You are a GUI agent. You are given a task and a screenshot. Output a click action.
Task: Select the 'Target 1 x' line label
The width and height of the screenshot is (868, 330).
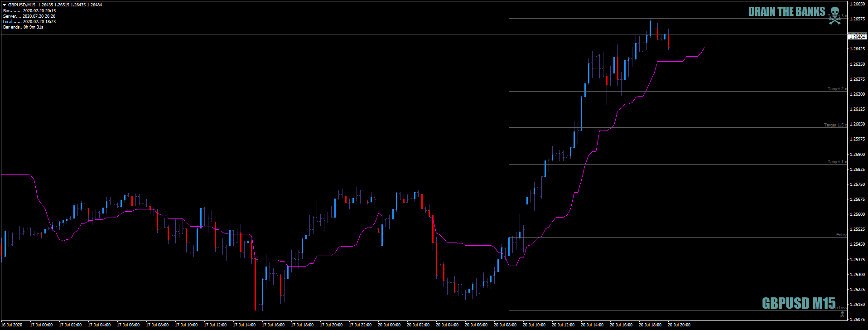[837, 162]
